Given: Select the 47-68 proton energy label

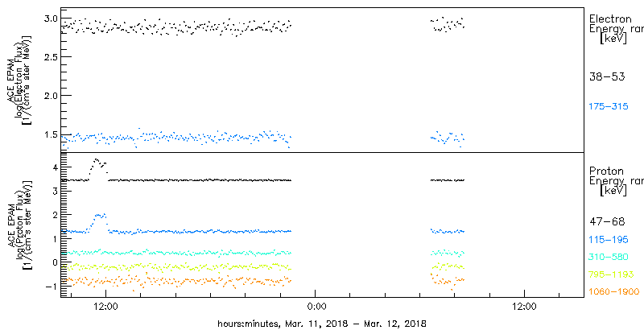Looking at the screenshot, I should [607, 222].
